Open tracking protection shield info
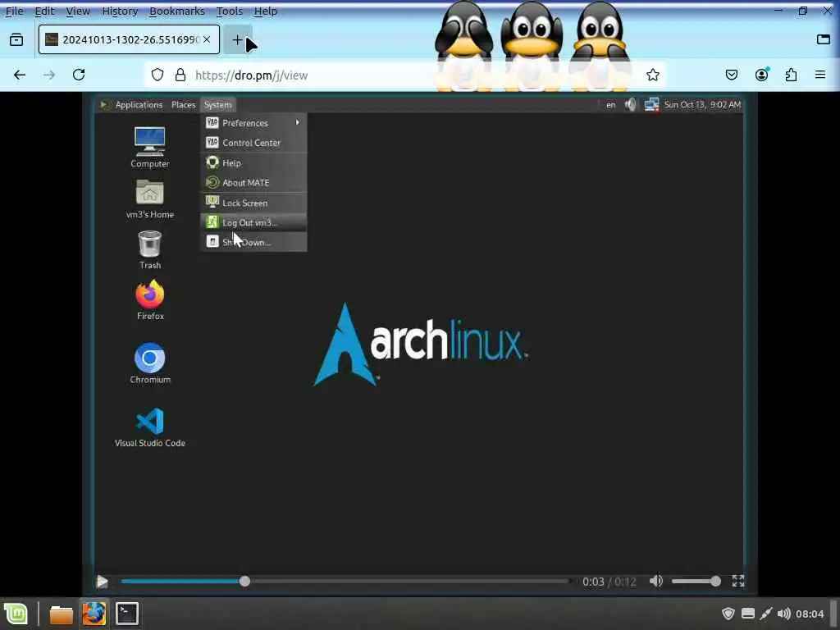Viewport: 840px width, 630px height. click(157, 75)
